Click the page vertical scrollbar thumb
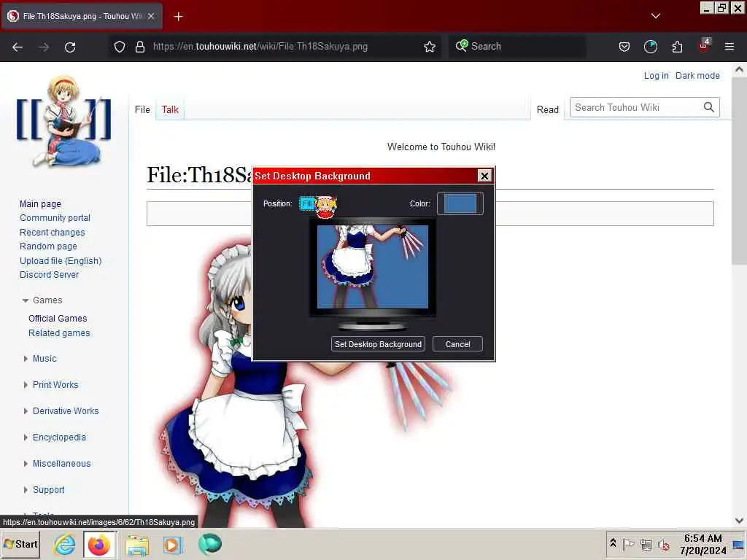Viewport: 747px width, 560px height. [x=739, y=170]
